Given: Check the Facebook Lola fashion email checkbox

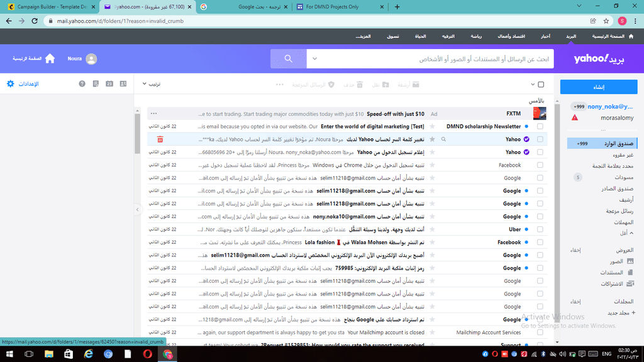Looking at the screenshot, I should [540, 242].
